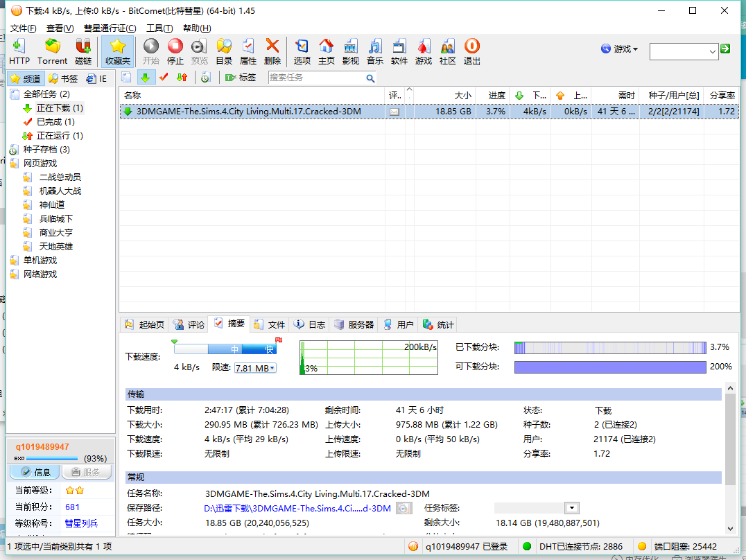This screenshot has height=560, width=746.
Task: Open task 属性 properties
Action: (x=248, y=51)
